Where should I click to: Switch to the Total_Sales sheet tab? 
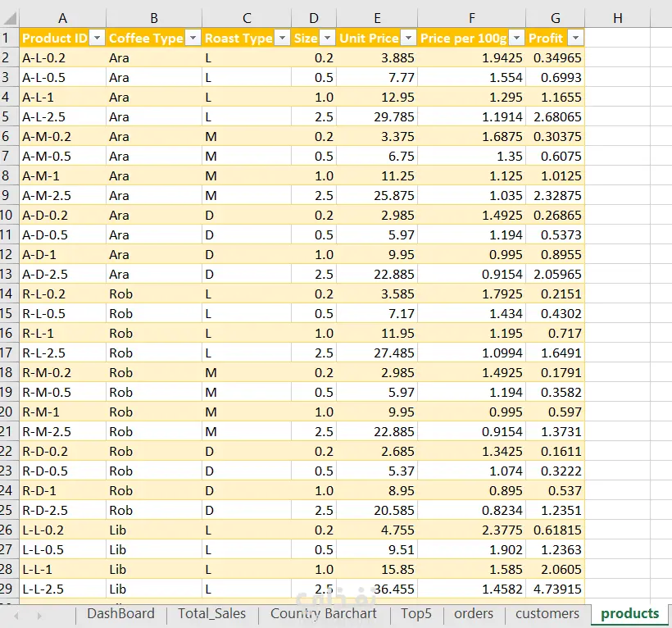(x=212, y=613)
